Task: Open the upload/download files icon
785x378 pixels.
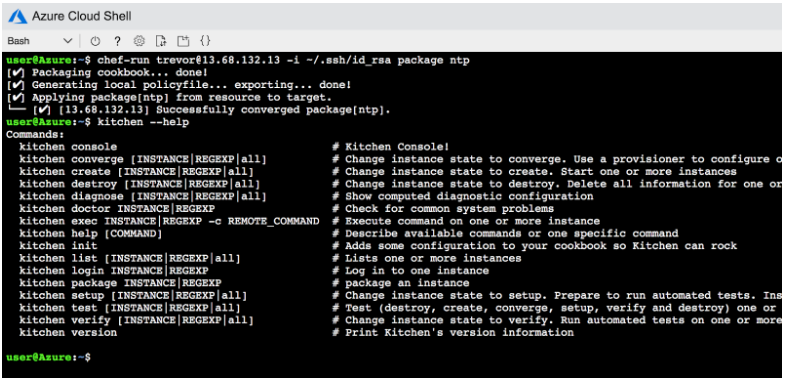Action: 161,41
